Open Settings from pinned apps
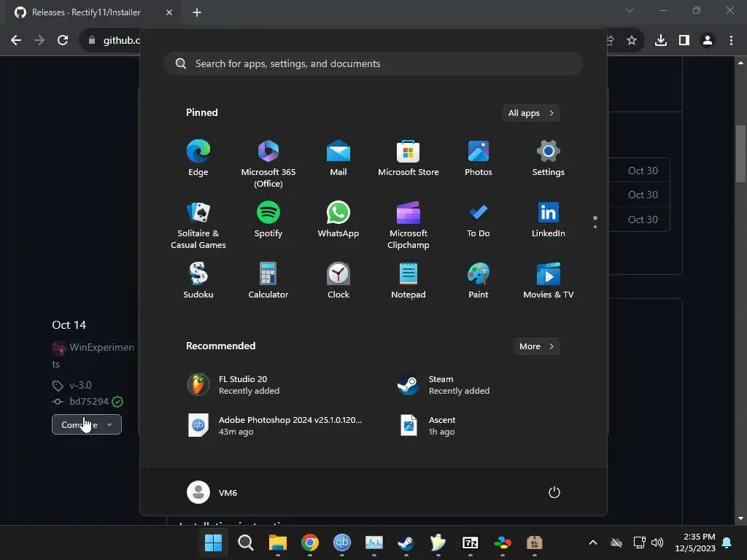Image resolution: width=747 pixels, height=560 pixels. tap(549, 158)
